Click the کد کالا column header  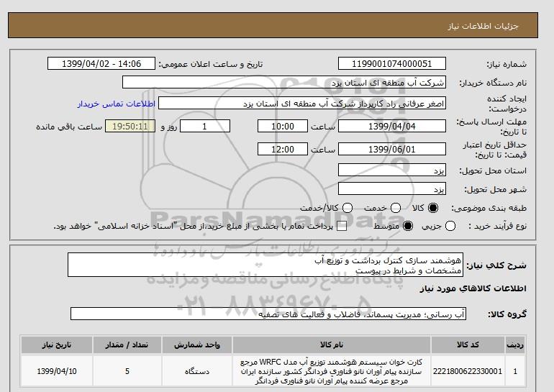click(x=468, y=345)
